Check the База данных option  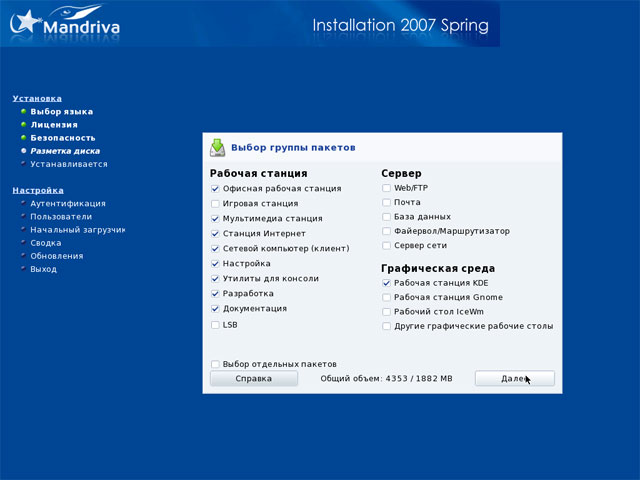pos(386,217)
